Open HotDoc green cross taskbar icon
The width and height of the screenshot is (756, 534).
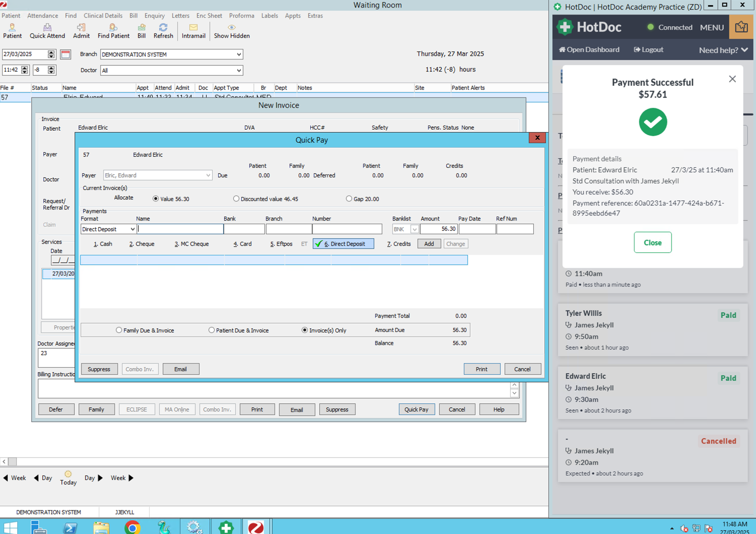click(x=226, y=527)
